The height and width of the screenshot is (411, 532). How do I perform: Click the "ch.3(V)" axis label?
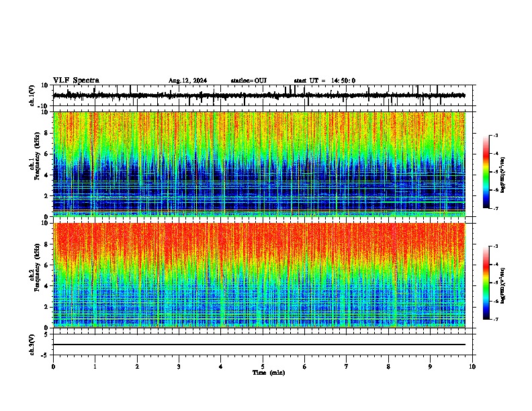pyautogui.click(x=32, y=345)
